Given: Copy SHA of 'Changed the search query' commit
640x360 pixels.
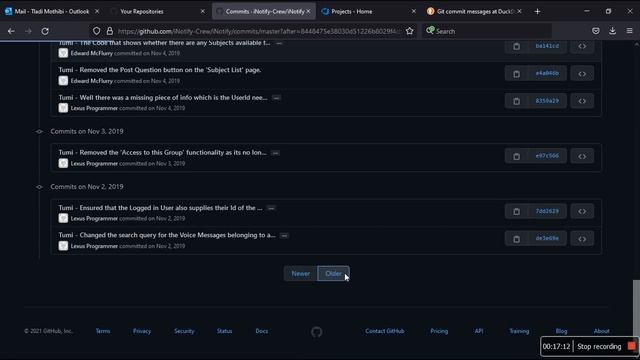Looking at the screenshot, I should point(516,239).
